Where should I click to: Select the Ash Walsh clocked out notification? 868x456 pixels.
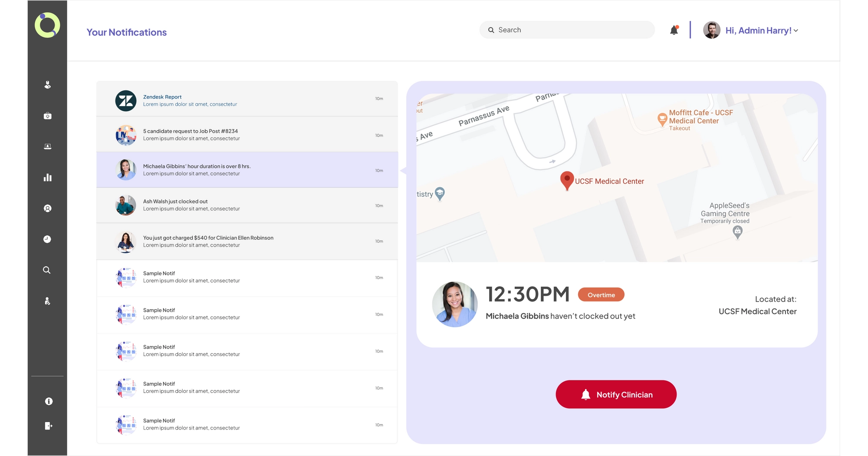point(247,205)
